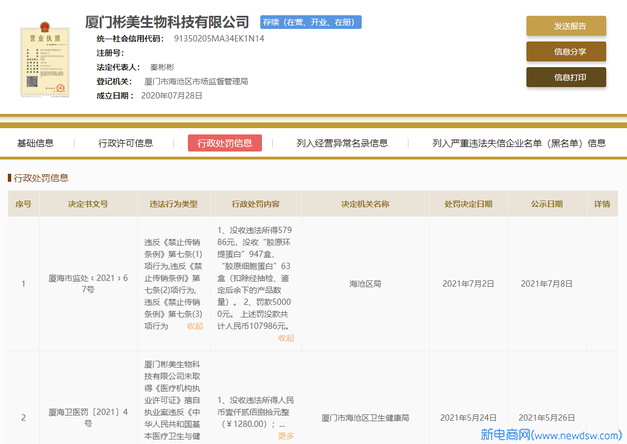627x444 pixels.
Task: Click the 注册号 label
Action: [110, 53]
